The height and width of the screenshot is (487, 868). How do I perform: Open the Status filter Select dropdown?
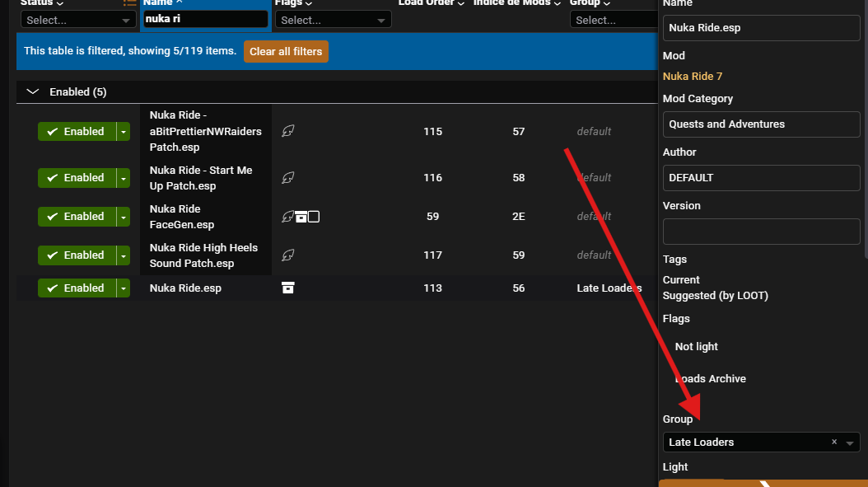(78, 20)
